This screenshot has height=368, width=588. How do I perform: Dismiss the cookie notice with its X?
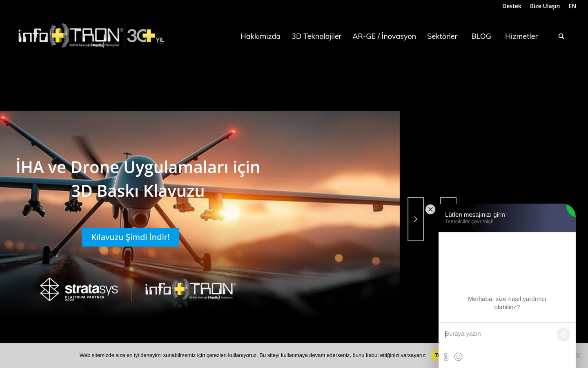(x=578, y=355)
